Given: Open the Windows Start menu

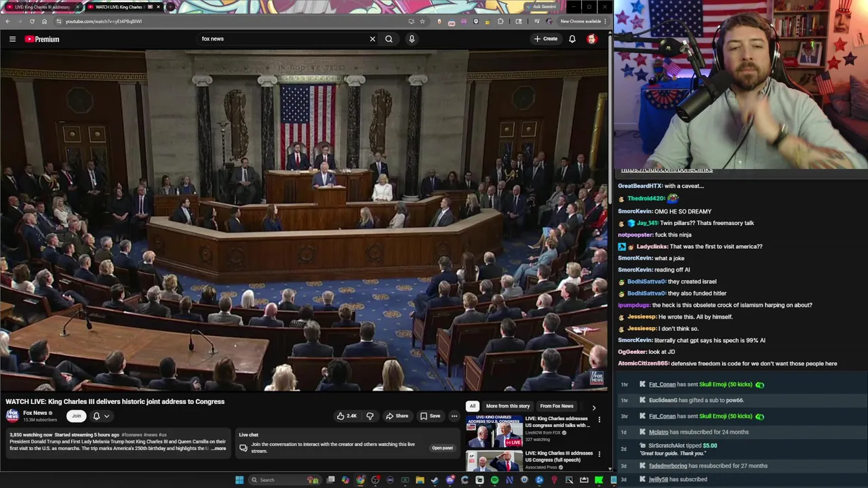Looking at the screenshot, I should (239, 480).
